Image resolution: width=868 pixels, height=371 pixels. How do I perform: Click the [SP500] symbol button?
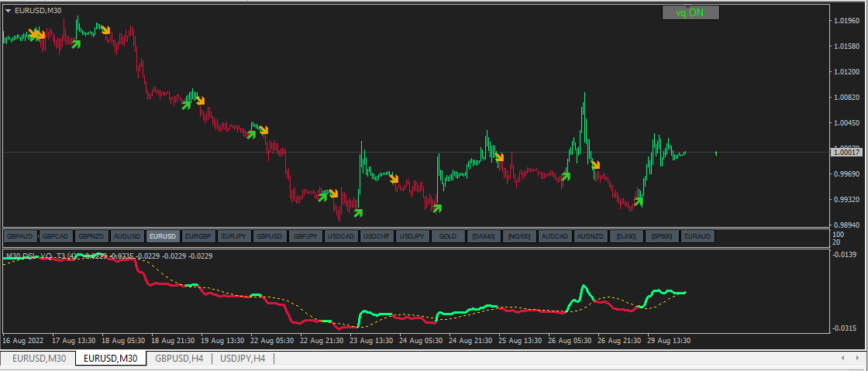(x=662, y=237)
